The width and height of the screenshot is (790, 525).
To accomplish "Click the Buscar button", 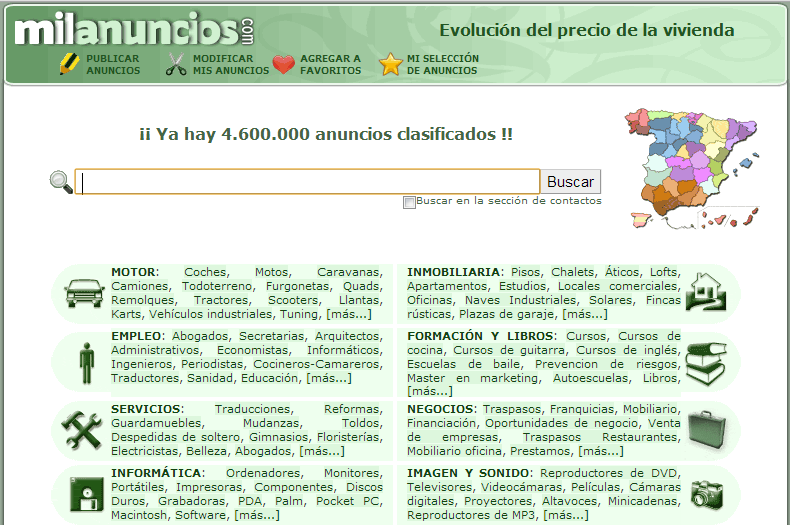I will 570,181.
